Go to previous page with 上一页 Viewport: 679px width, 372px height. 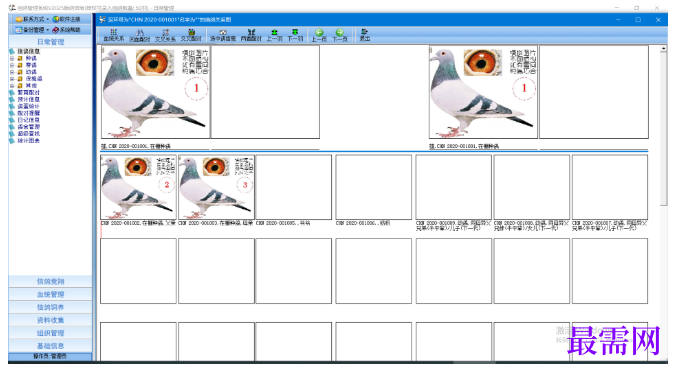(x=319, y=35)
